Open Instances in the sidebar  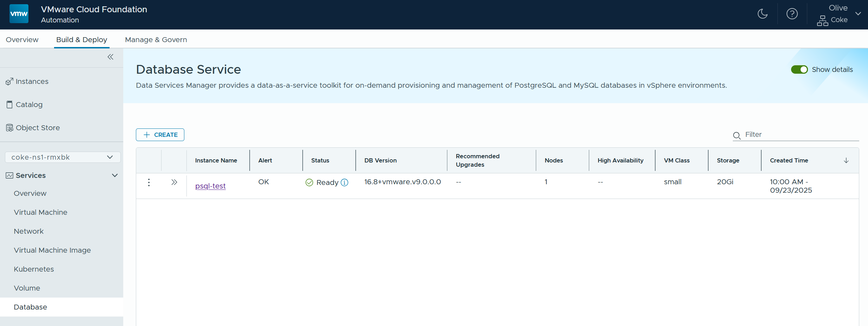32,81
